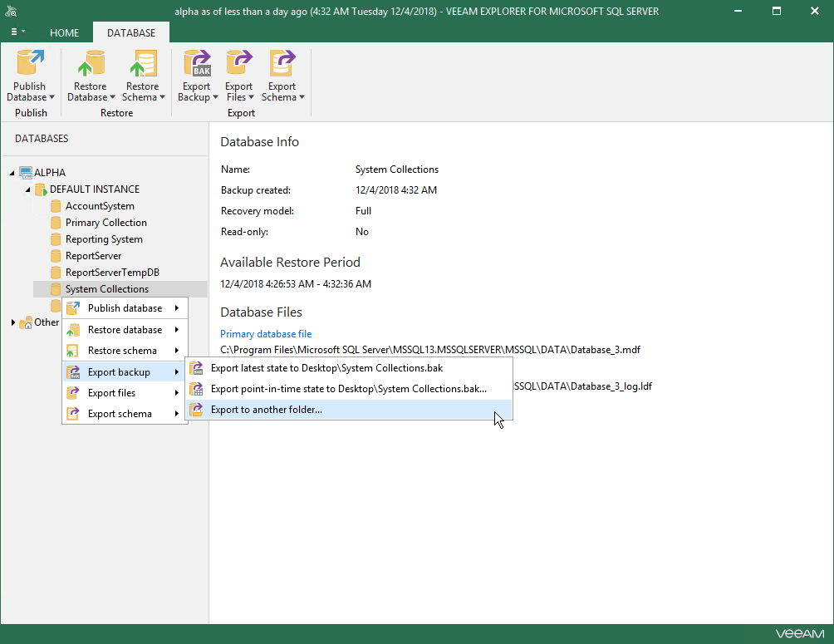Open the main application menu button
Image resolution: width=834 pixels, height=644 pixels.
pyautogui.click(x=17, y=32)
